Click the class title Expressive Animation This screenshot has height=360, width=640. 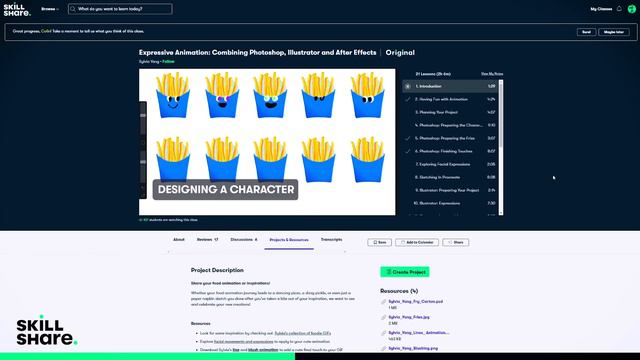257,53
